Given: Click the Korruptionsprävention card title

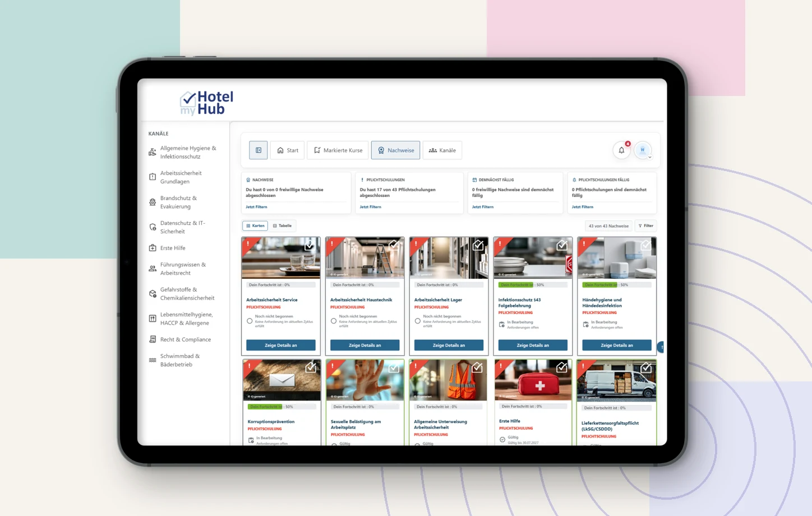Looking at the screenshot, I should (271, 422).
